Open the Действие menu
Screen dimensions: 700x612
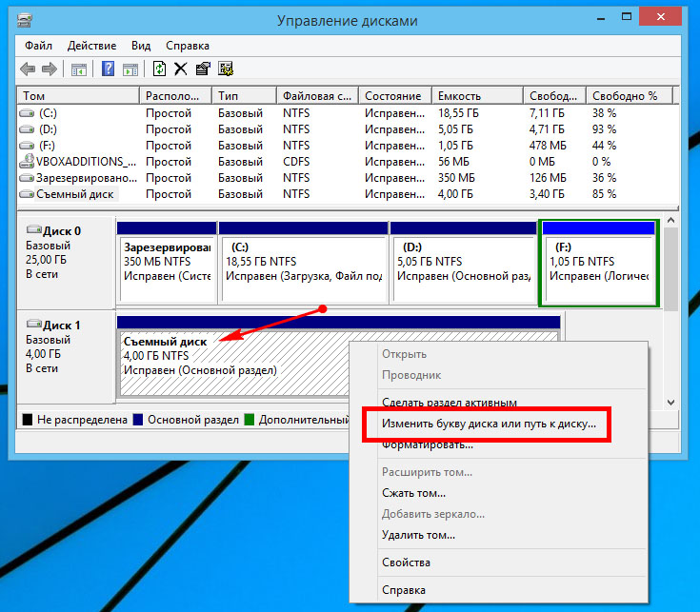[x=91, y=46]
